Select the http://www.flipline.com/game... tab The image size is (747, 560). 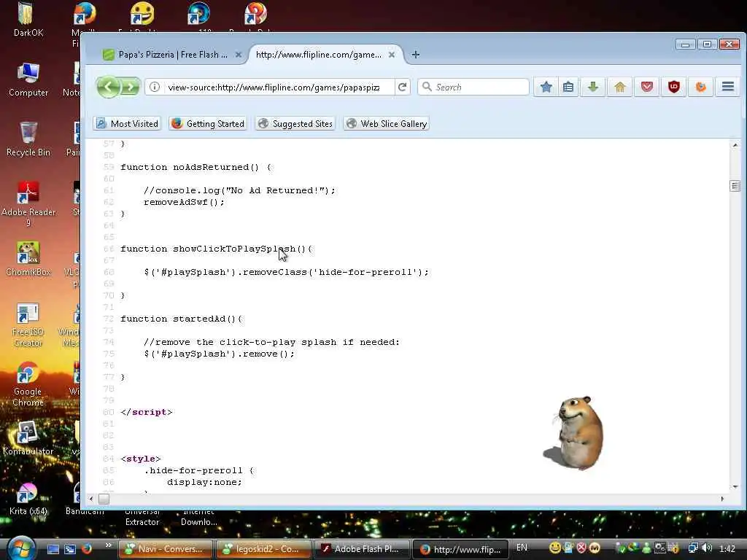pos(318,55)
